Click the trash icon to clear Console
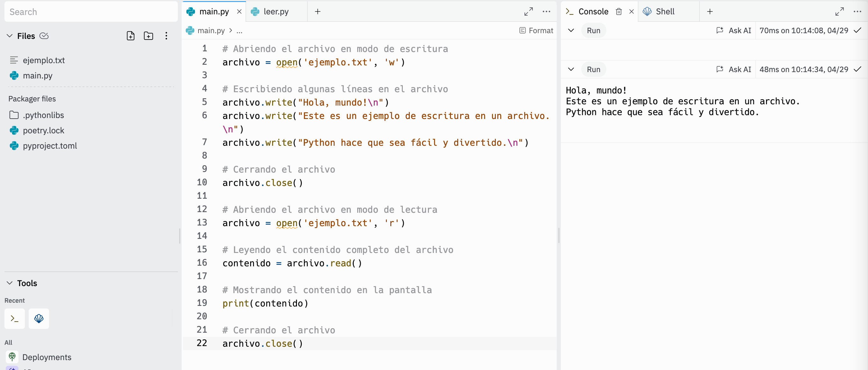Image resolution: width=868 pixels, height=370 pixels. (618, 11)
